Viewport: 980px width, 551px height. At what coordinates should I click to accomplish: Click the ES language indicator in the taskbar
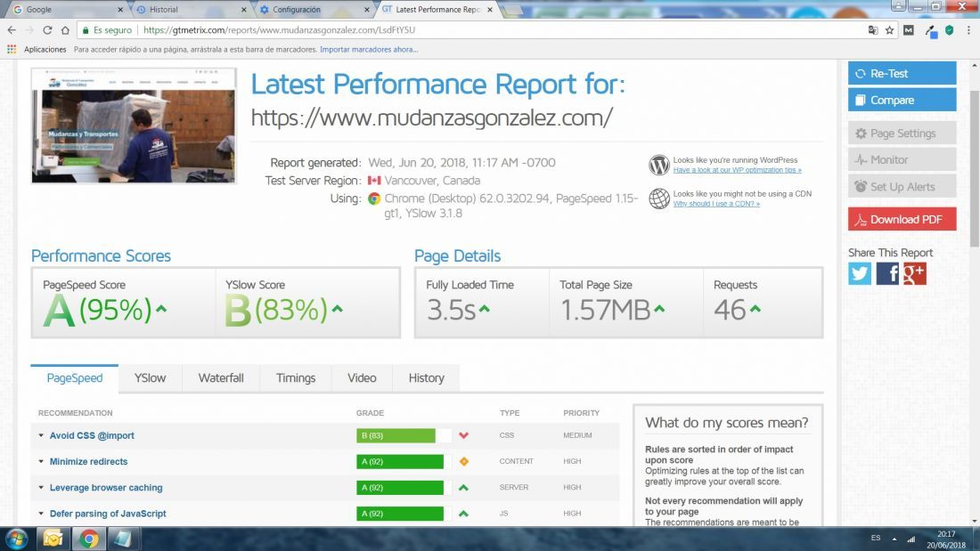[876, 538]
